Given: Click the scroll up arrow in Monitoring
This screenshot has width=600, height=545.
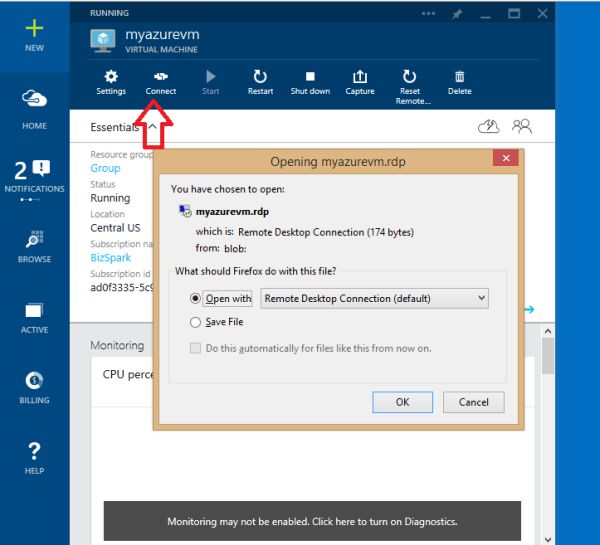Looking at the screenshot, I should tap(548, 331).
